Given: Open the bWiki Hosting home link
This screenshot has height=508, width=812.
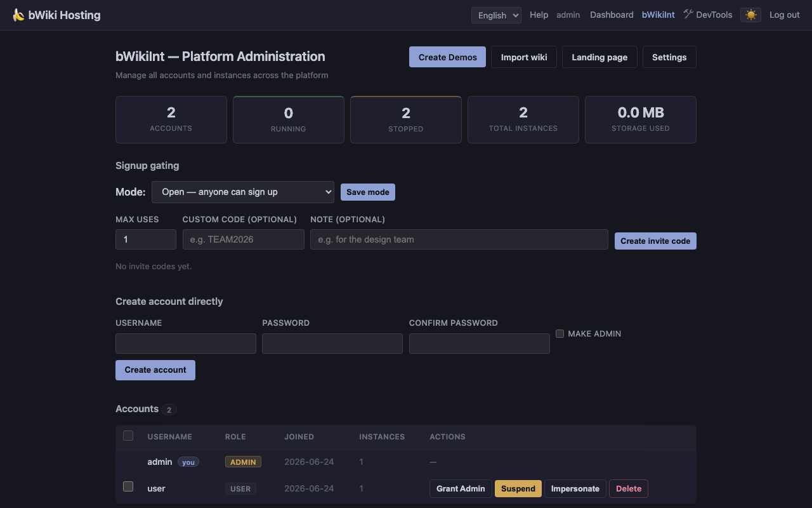Looking at the screenshot, I should click(x=56, y=15).
